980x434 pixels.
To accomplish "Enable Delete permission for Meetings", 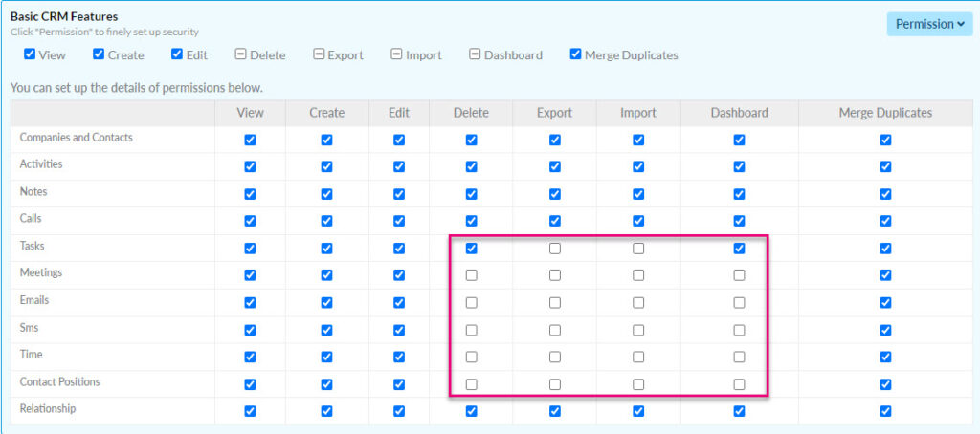I will click(471, 275).
